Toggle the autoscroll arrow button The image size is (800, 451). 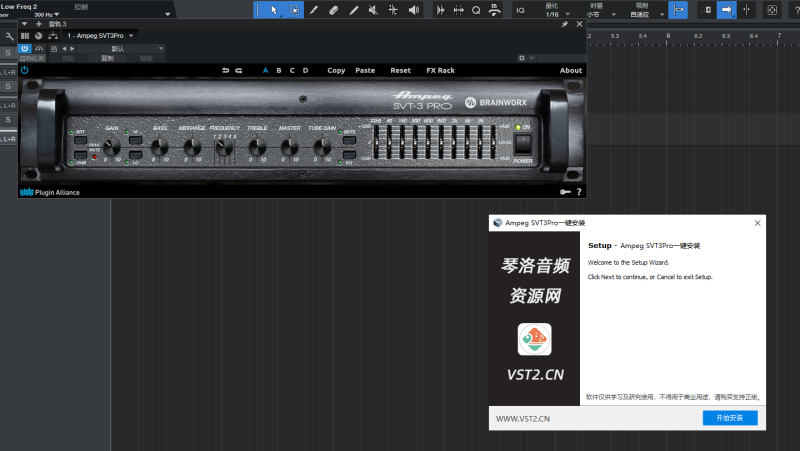click(727, 10)
